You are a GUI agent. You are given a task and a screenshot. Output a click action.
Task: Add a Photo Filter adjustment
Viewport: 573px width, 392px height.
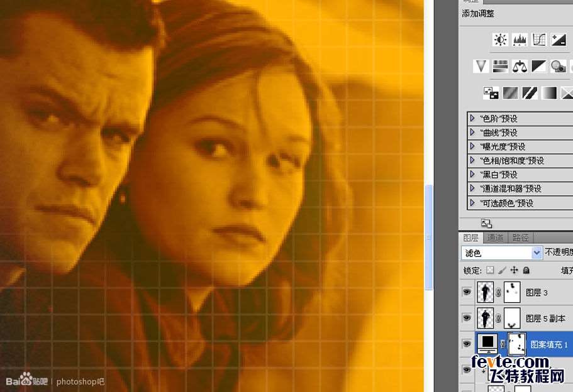(x=559, y=66)
